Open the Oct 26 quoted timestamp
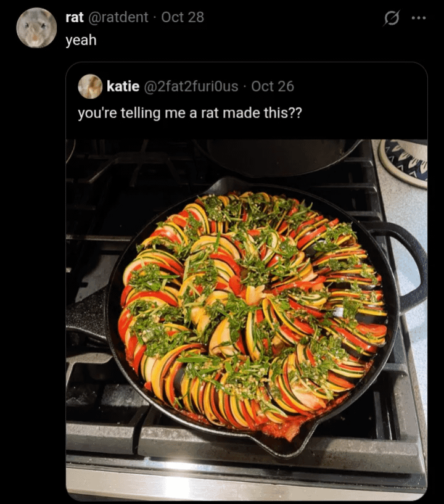The image size is (444, 504). [x=273, y=86]
